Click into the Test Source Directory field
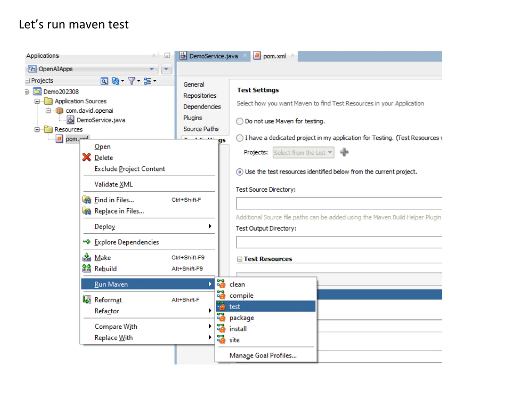532x399 pixels. (339, 203)
